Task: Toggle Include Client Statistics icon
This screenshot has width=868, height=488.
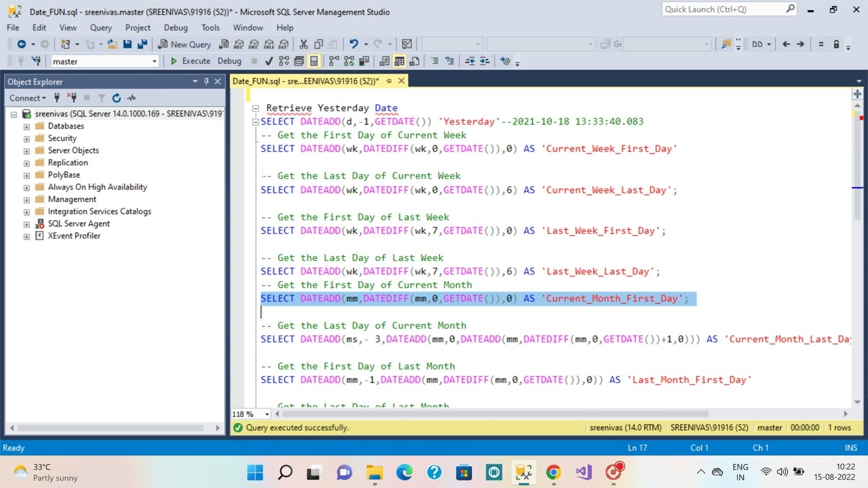Action: coord(363,61)
